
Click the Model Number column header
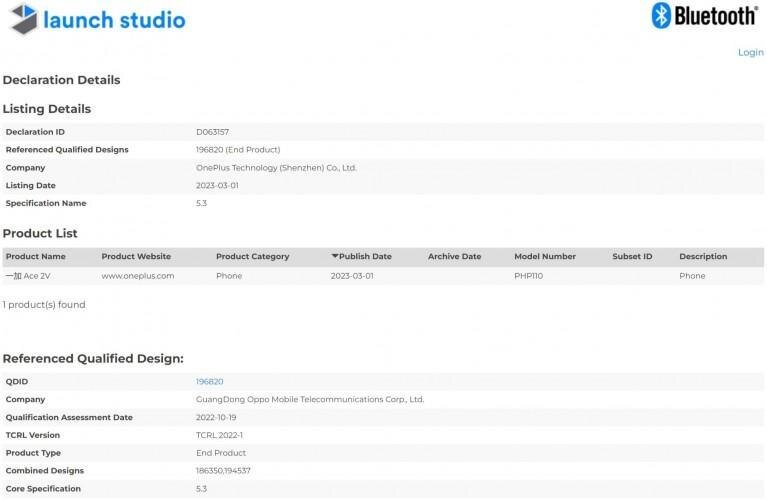(545, 257)
